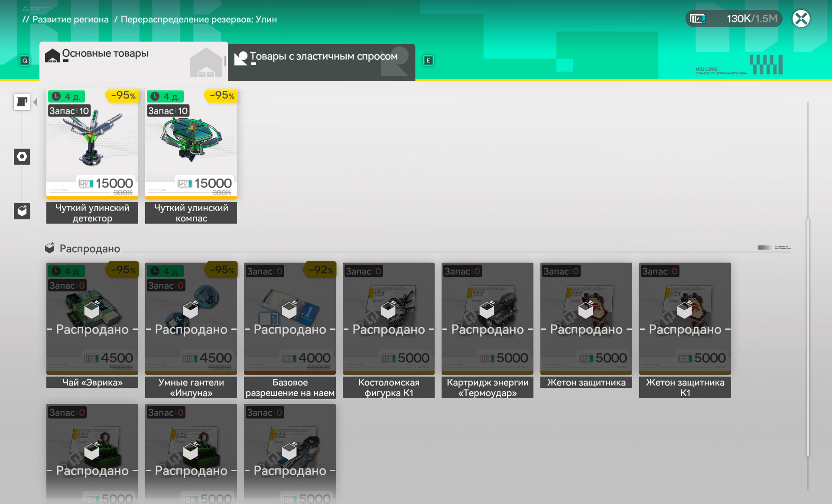Click the house icon on Основные товары tab
Screen dimensions: 832x504
(52, 55)
